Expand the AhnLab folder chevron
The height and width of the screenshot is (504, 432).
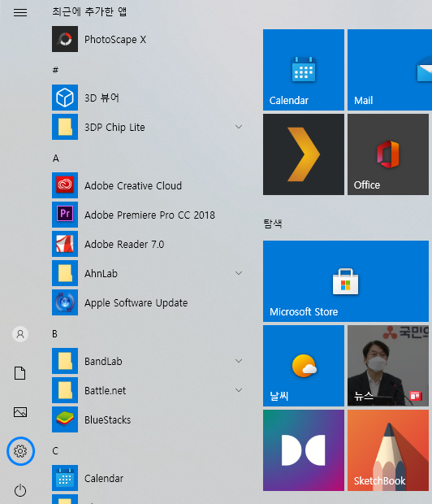pyautogui.click(x=239, y=273)
